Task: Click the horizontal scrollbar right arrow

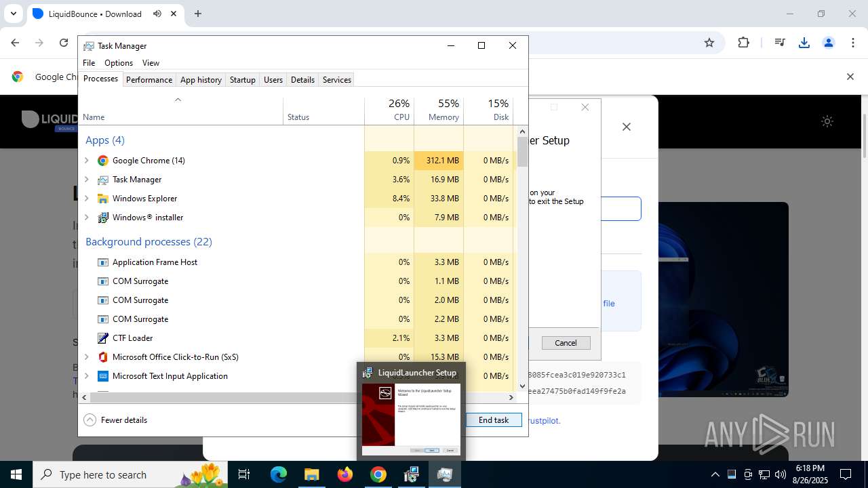Action: (512, 397)
